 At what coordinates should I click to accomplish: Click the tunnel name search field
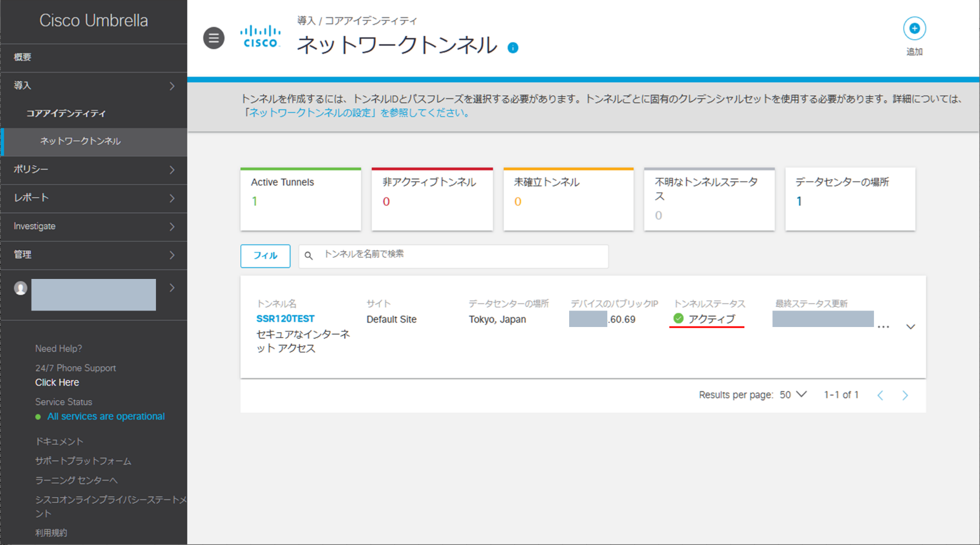click(454, 256)
